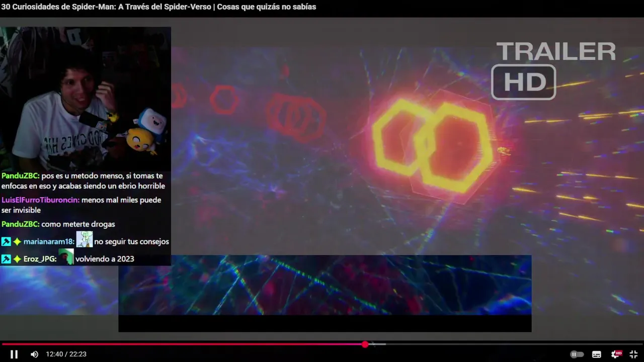Click username Eroz_JPG in chat
The height and width of the screenshot is (362, 644).
[40, 259]
